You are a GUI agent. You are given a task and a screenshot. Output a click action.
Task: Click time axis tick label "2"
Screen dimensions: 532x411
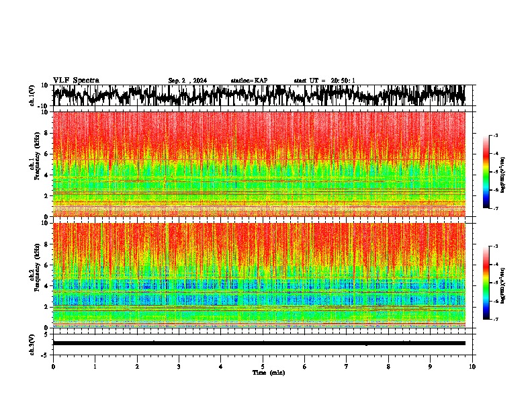coord(137,367)
